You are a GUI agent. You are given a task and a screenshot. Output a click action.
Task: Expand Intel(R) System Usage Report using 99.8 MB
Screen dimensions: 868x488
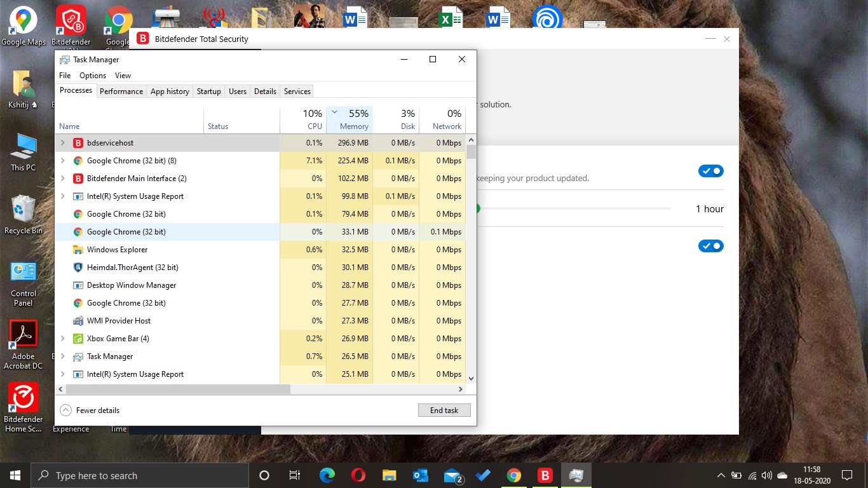[x=62, y=196]
